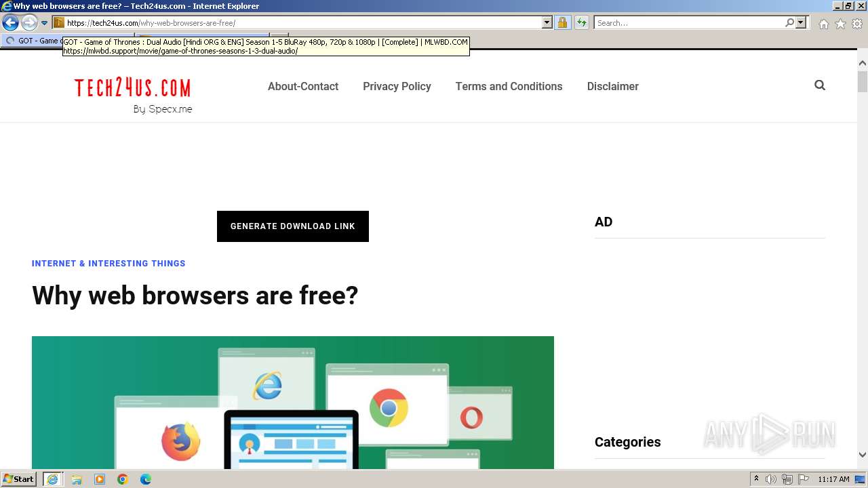
Task: Open File Explorer folder taskbar icon
Action: [77, 479]
